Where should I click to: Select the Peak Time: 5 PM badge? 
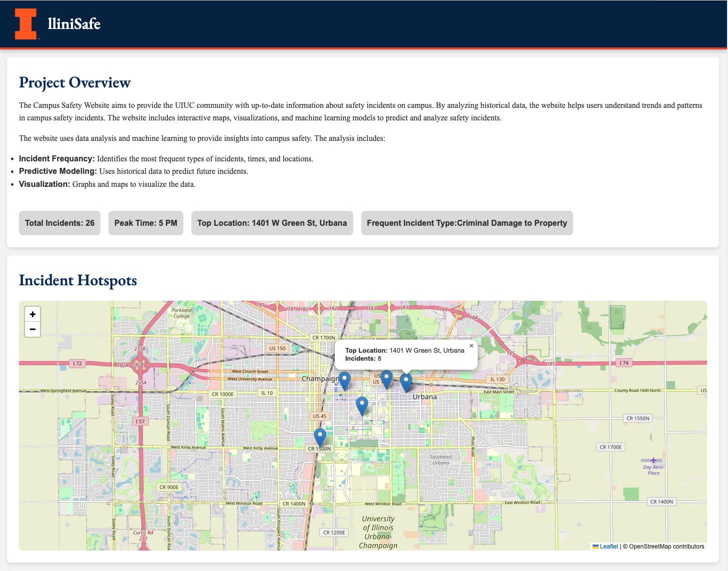[x=146, y=223]
